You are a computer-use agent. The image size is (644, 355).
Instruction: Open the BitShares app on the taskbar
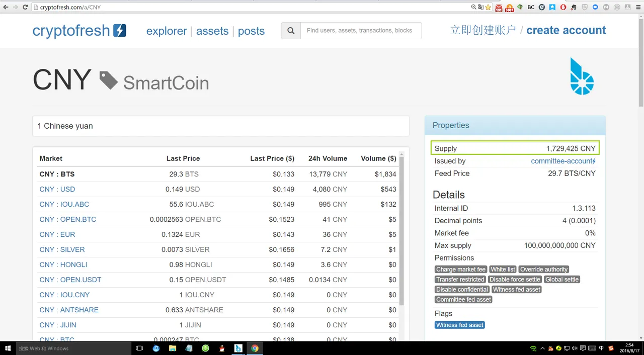click(238, 348)
